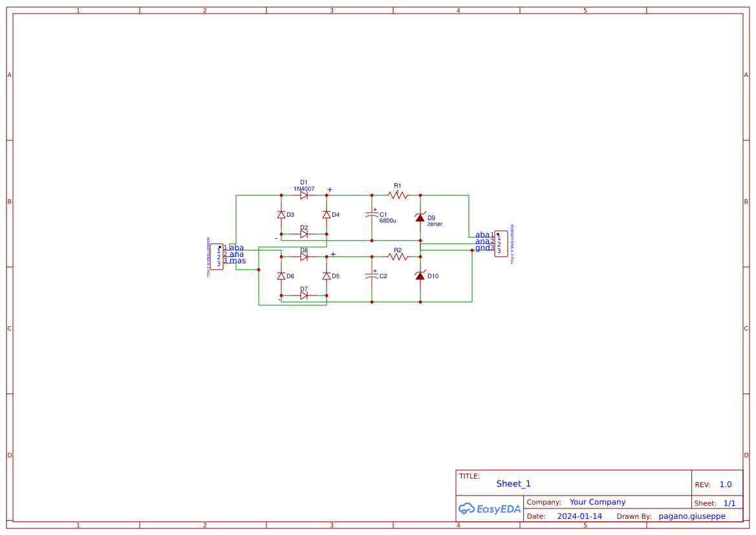This screenshot has width=756, height=535.
Task: Select the D1 1N4007 diode symbol
Action: click(304, 195)
